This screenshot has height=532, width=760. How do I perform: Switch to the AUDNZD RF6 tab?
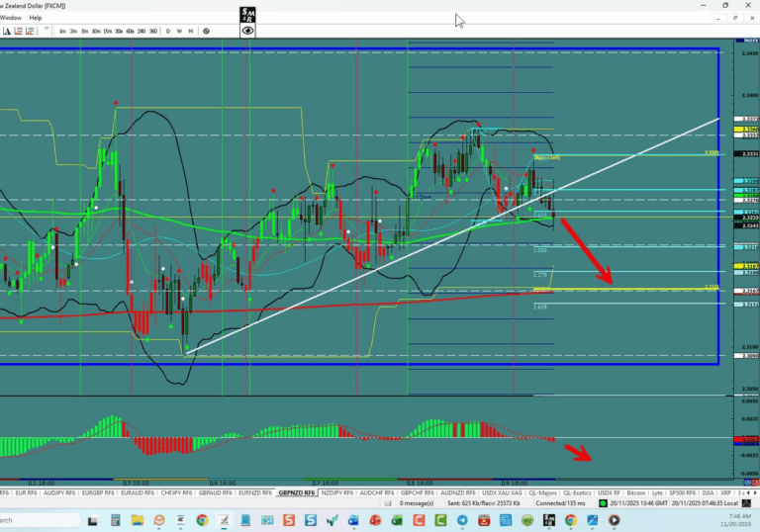point(457,492)
